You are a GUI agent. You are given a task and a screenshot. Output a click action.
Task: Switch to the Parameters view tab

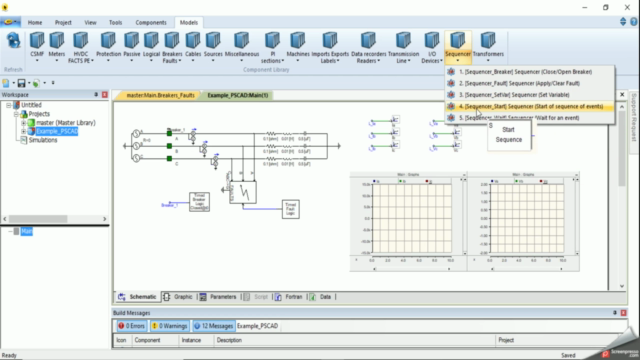[218, 297]
